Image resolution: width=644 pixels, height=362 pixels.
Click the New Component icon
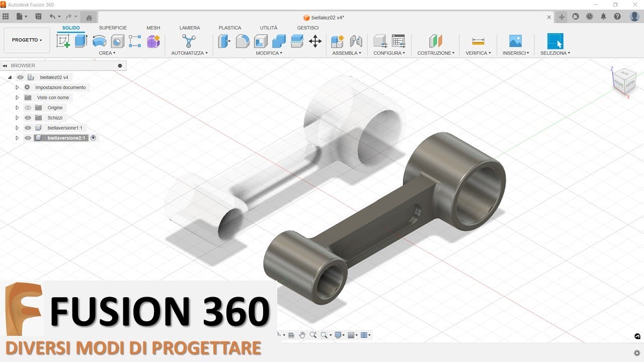pos(337,41)
